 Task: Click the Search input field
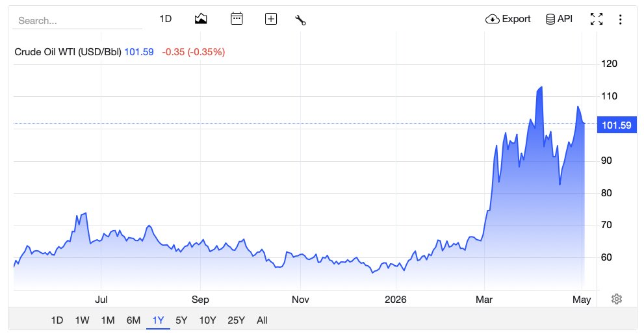tap(77, 21)
